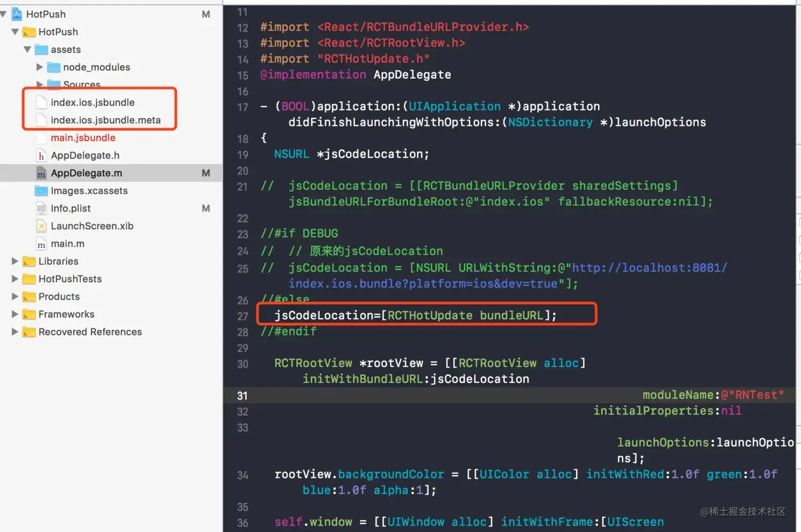
Task: Click the Info.plist file icon
Action: tap(41, 208)
